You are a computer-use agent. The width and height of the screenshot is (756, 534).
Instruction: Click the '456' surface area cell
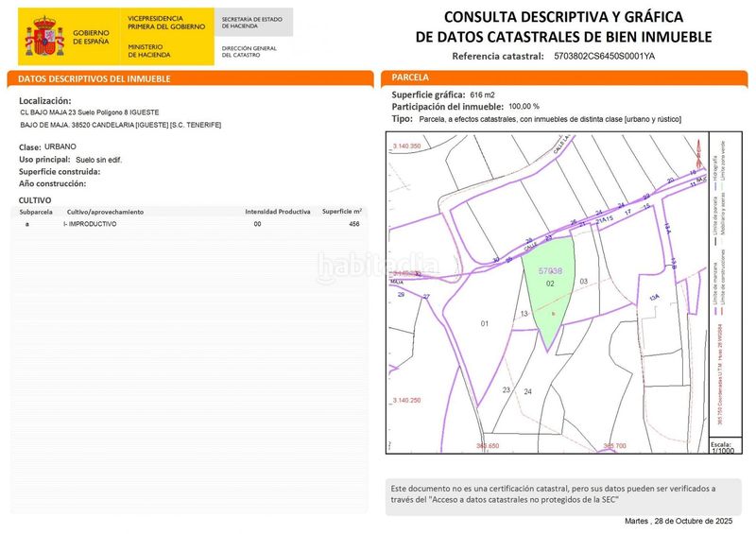(x=354, y=224)
